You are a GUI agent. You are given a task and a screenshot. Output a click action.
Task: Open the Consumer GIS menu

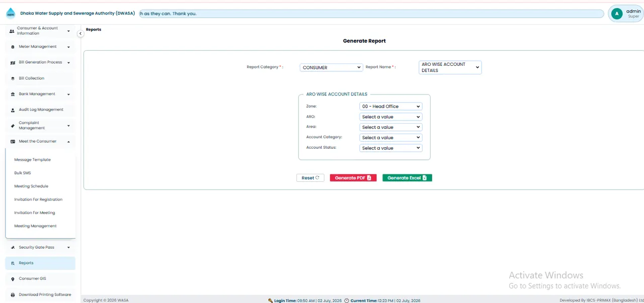tap(40, 279)
